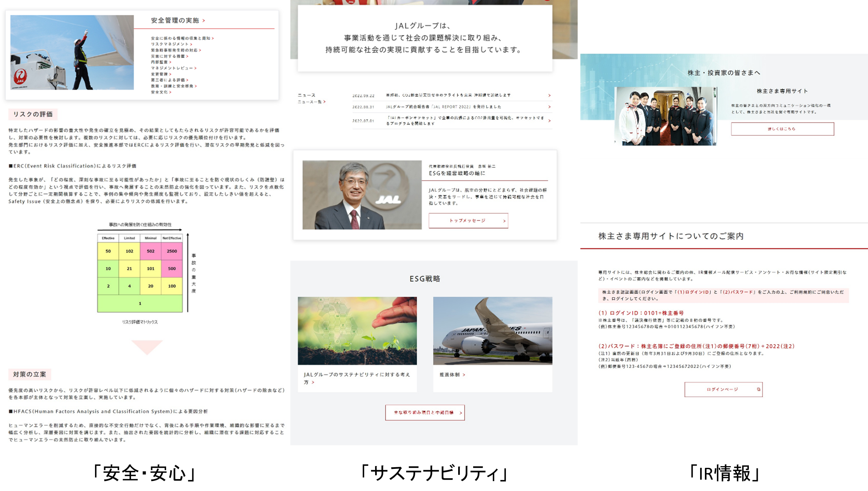Open the マネジメントレビュー link
Screen dimensions: 868x491
tap(172, 68)
